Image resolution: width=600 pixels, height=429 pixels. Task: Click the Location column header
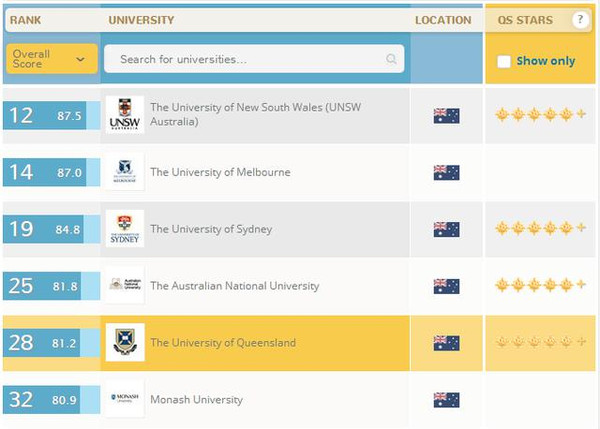pos(443,20)
